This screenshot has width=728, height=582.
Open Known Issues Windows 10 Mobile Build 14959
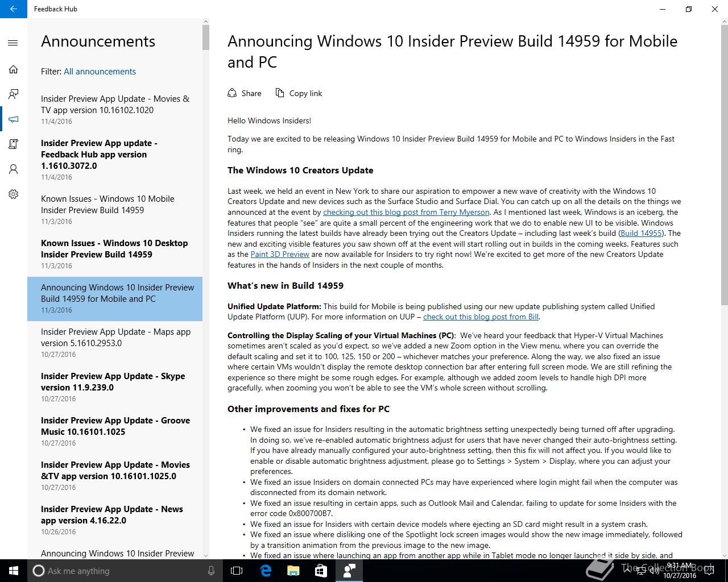coord(115,210)
